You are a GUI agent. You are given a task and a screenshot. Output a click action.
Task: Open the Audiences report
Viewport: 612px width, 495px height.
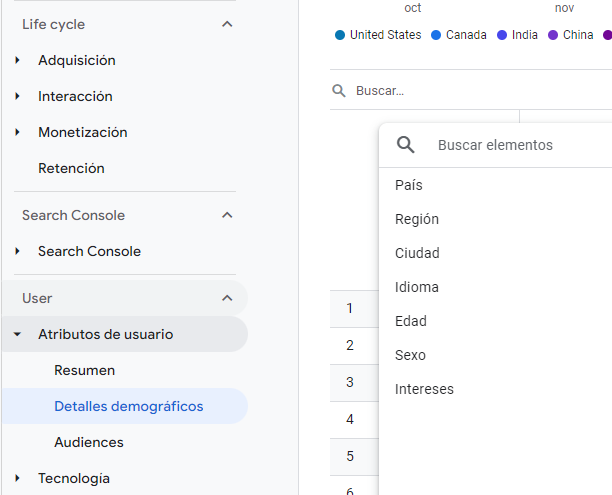click(89, 442)
